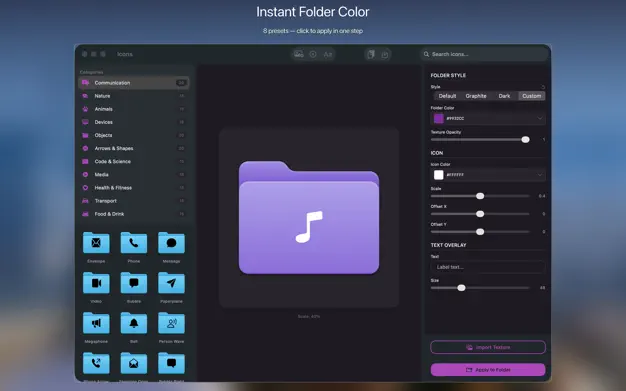Open the Media category
Screen dimensions: 626x391
click(133, 175)
